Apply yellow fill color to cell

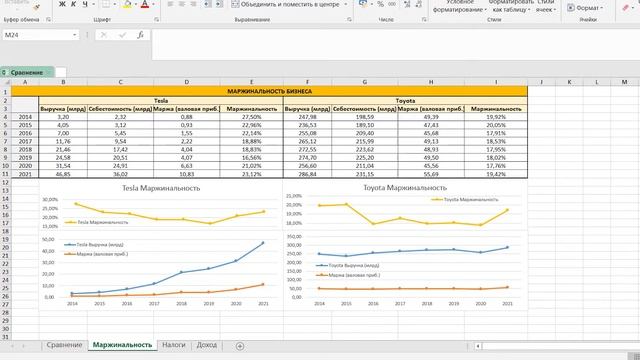[127, 4]
